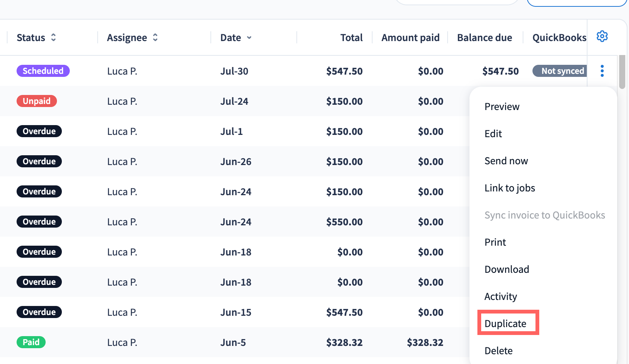
Task: Click the Paid status badge on Jun-5
Action: click(x=31, y=342)
